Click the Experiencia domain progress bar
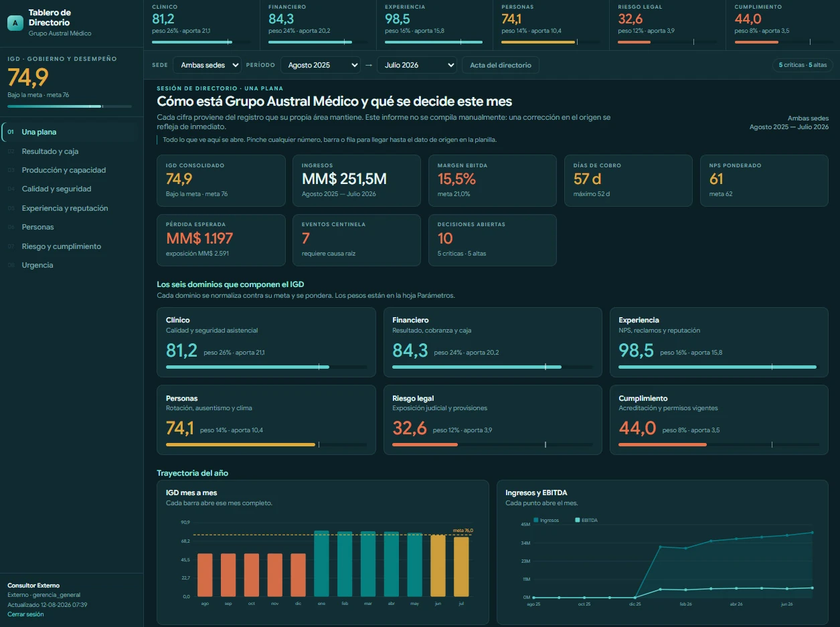Screen dimensions: 840x627 (718, 367)
